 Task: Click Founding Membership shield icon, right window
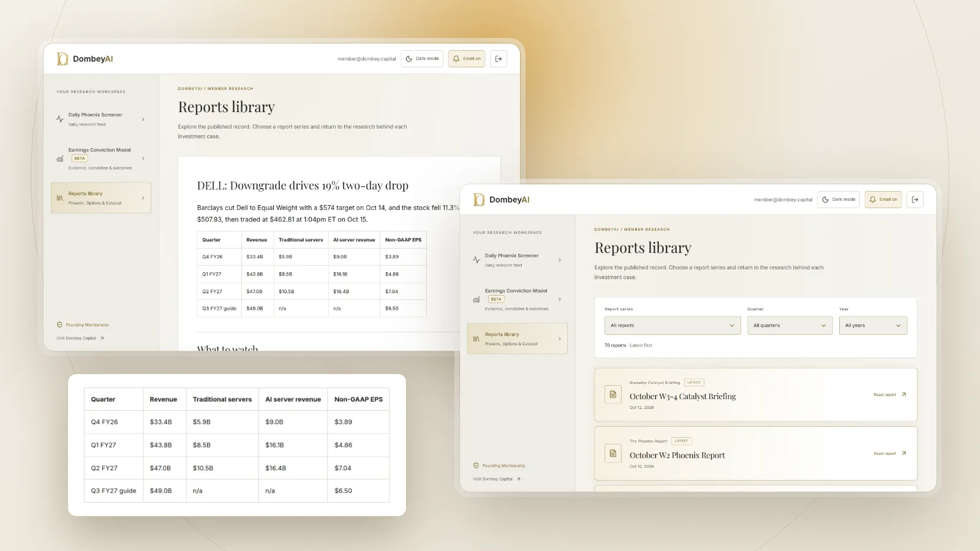(x=476, y=466)
